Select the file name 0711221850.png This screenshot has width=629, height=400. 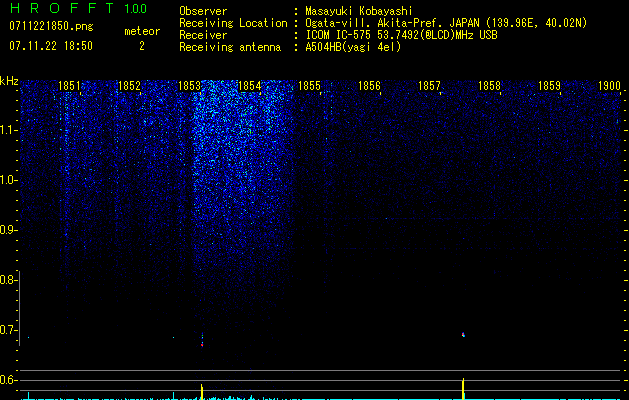(x=51, y=26)
